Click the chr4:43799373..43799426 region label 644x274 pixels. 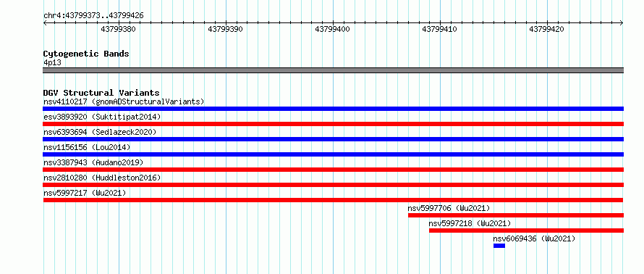(x=93, y=16)
